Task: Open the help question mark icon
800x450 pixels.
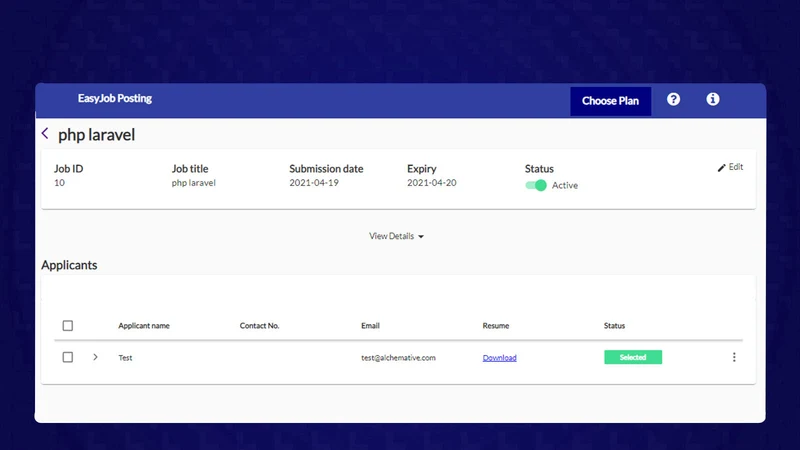Action: pyautogui.click(x=673, y=99)
